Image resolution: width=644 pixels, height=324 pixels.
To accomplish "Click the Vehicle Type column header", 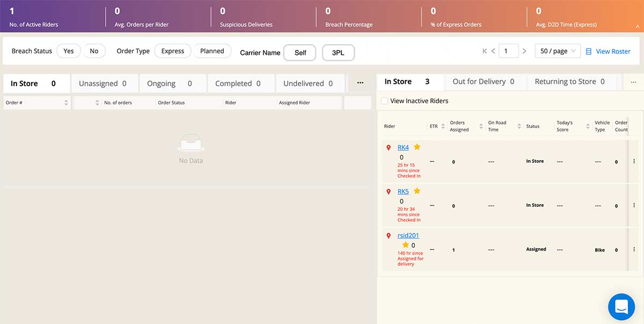I will (x=602, y=126).
